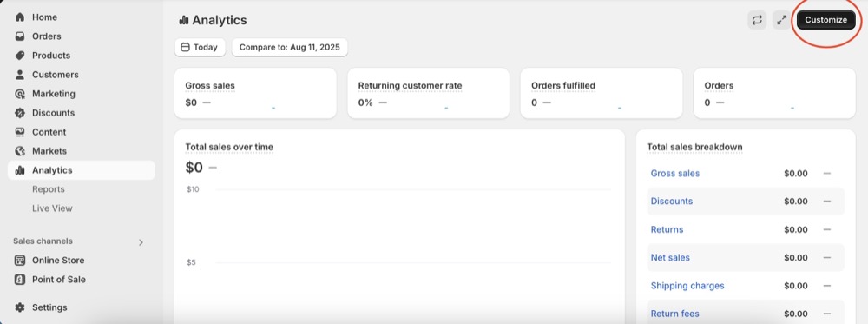Click the Total sales over time heading
Screen dimensions: 868x324
coord(229,147)
